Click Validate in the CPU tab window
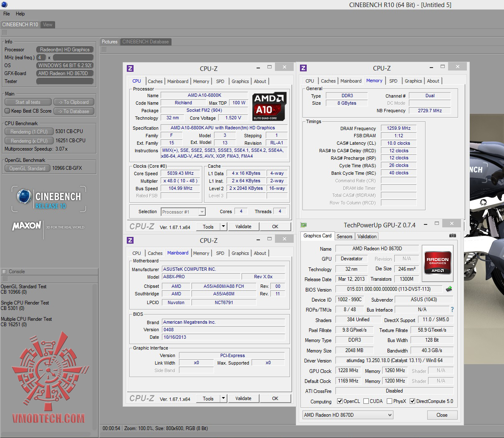 point(243,227)
